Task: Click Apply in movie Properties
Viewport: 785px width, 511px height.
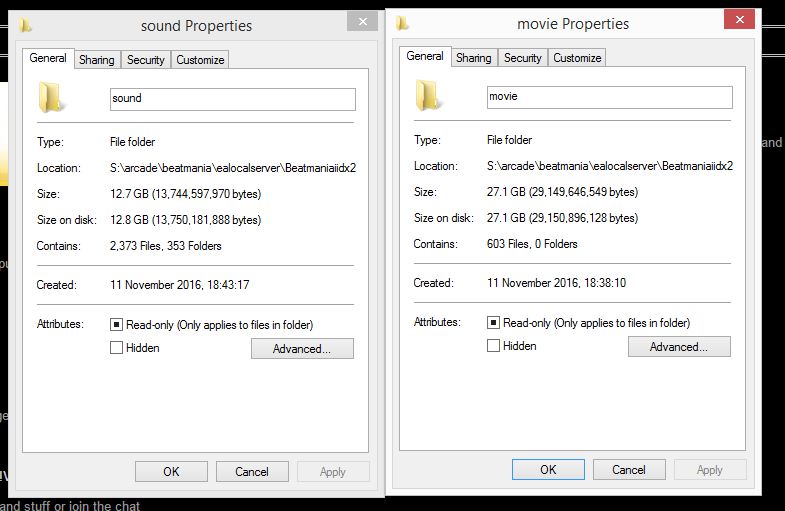Action: coord(710,469)
